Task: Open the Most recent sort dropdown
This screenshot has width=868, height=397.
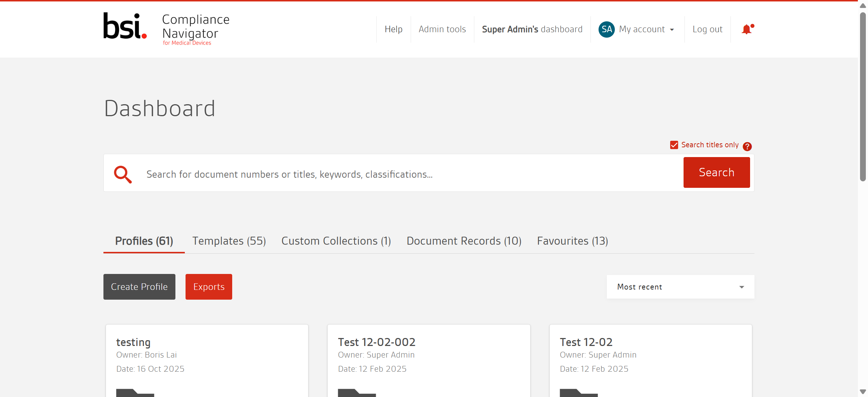Action: (680, 287)
